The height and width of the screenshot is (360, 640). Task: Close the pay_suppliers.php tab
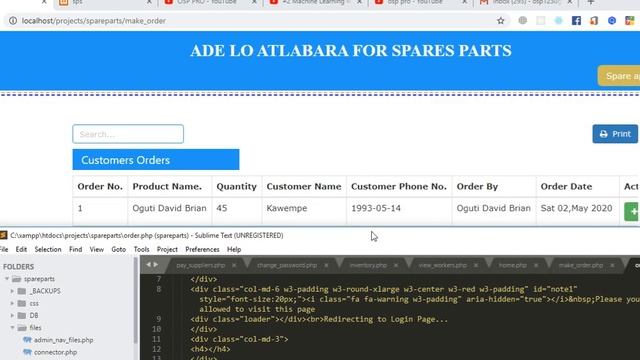234,265
